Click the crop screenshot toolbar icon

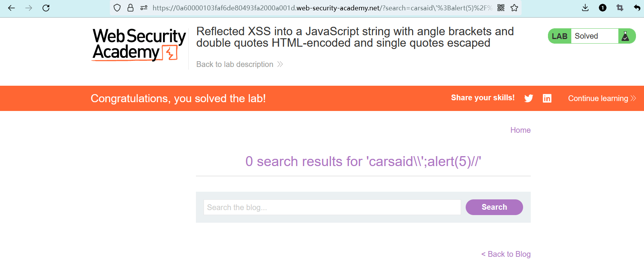coord(620,8)
